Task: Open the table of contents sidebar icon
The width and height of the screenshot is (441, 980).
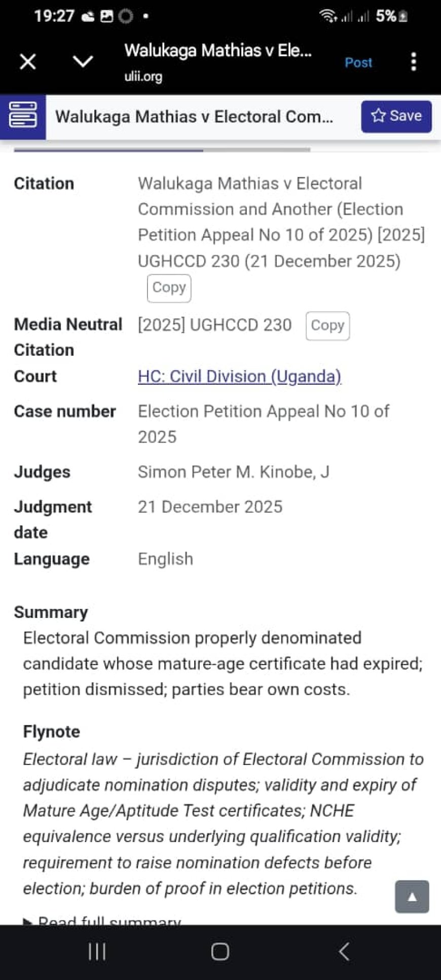Action: tap(23, 116)
